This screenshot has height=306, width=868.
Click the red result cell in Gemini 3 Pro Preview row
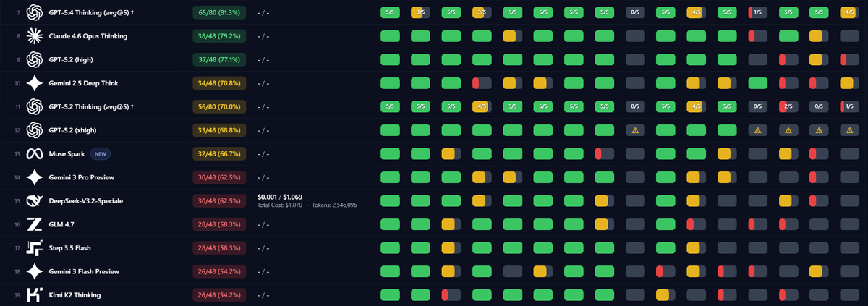point(819,177)
